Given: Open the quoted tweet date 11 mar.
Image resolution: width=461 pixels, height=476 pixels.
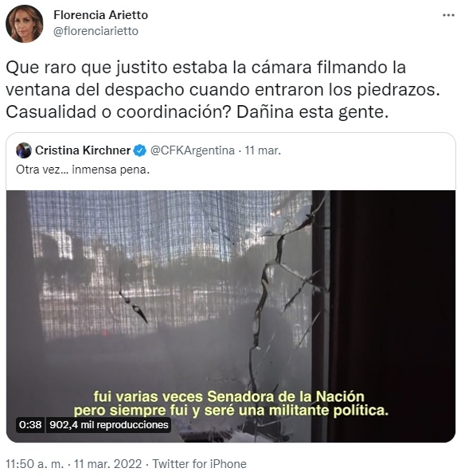Looking at the screenshot, I should coord(263,150).
